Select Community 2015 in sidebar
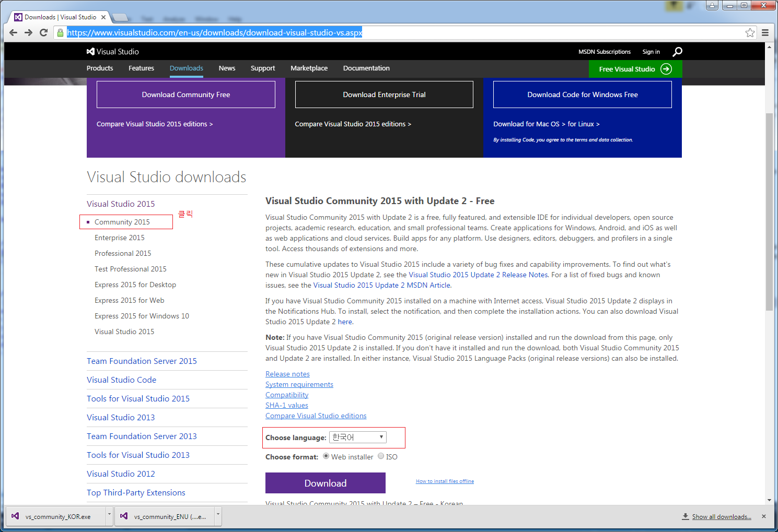 tap(122, 222)
